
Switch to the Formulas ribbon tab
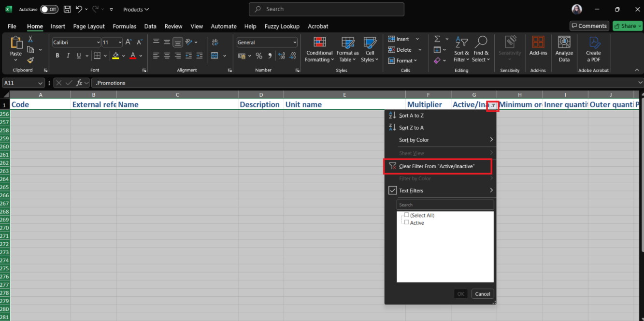tap(124, 26)
